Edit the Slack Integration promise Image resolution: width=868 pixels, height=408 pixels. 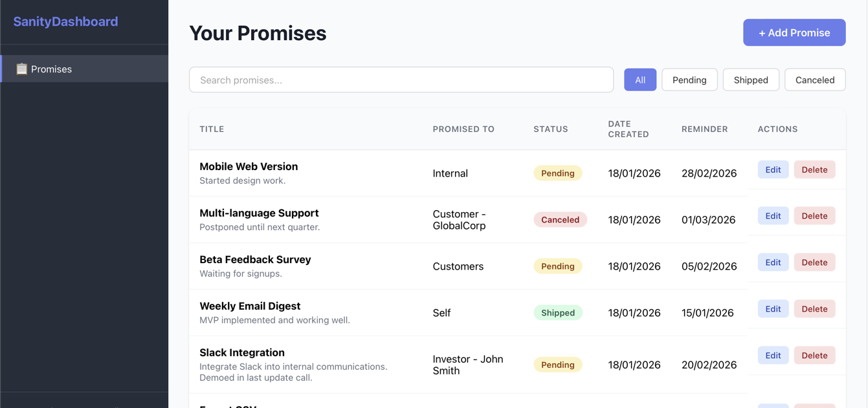pos(773,355)
